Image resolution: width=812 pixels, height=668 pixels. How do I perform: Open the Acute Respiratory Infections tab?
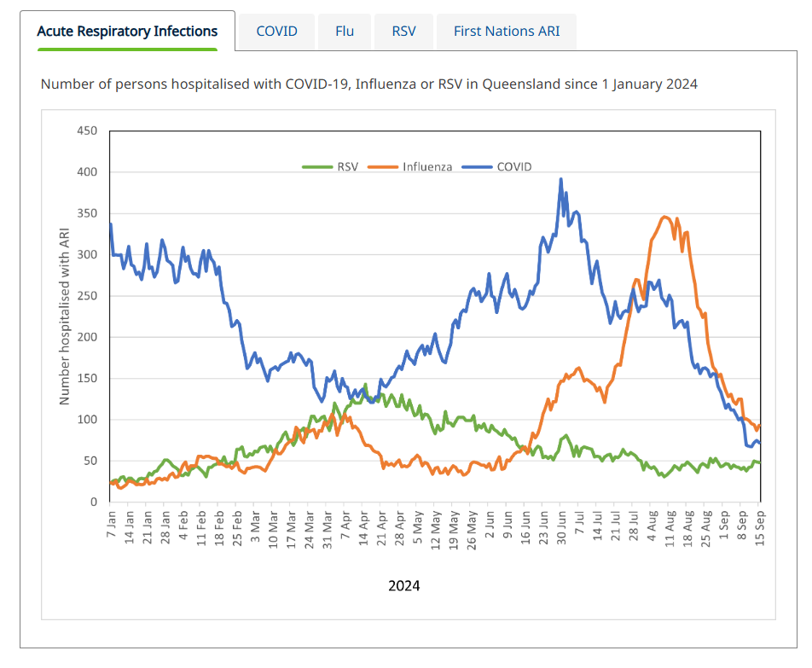[x=127, y=32]
